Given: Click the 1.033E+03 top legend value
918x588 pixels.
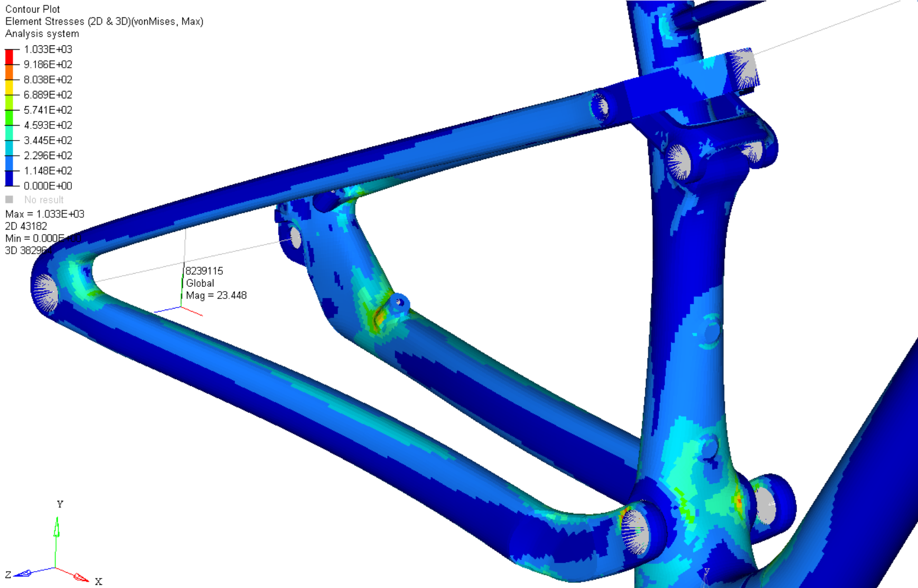Looking at the screenshot, I should [x=48, y=49].
